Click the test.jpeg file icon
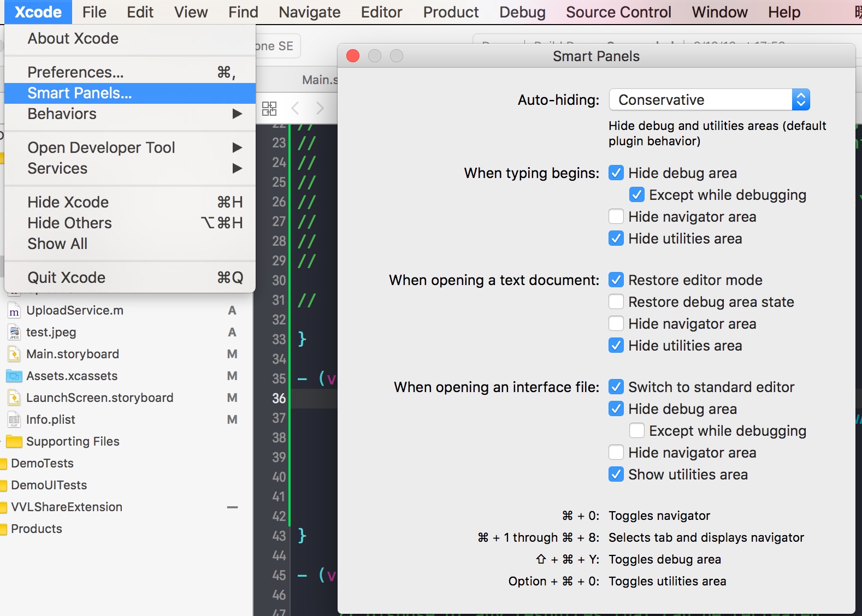 click(14, 333)
